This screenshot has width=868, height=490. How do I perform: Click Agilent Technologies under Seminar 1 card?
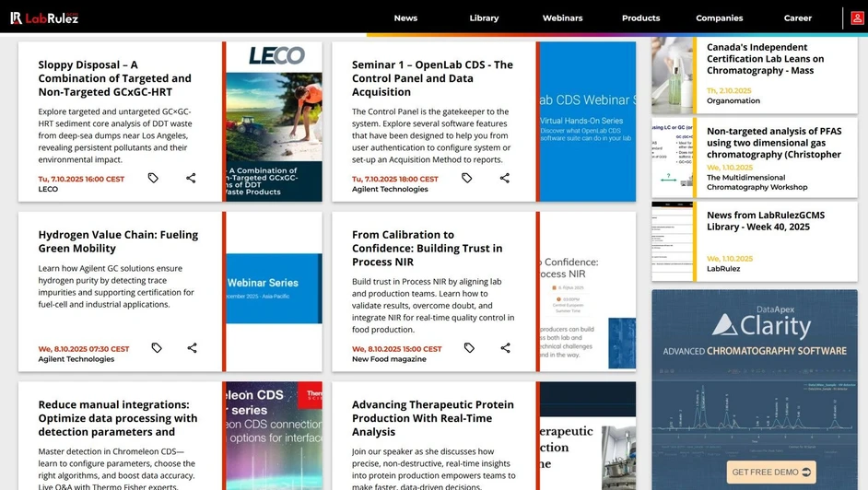(390, 189)
